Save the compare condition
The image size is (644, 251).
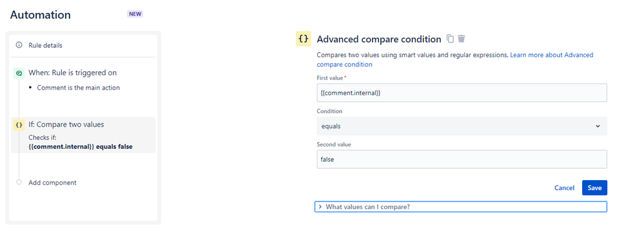pyautogui.click(x=594, y=188)
